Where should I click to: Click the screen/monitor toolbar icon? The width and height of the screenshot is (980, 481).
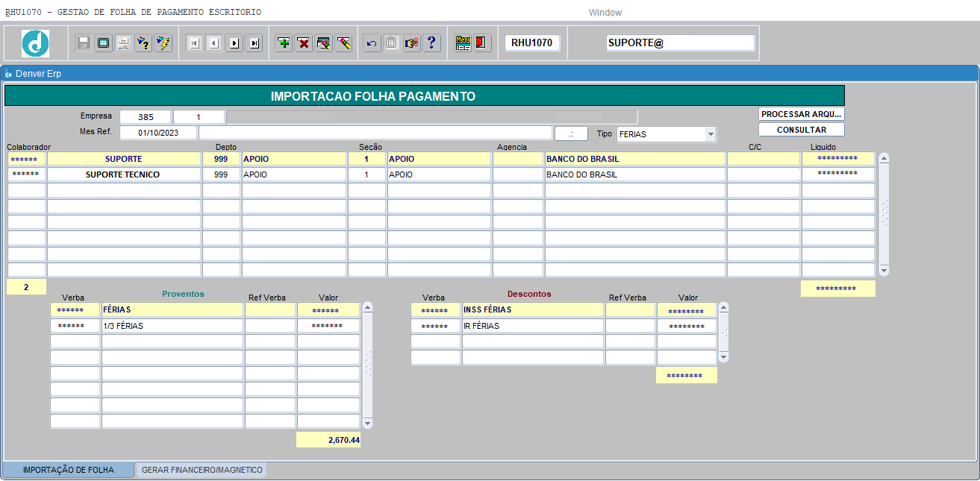click(104, 43)
